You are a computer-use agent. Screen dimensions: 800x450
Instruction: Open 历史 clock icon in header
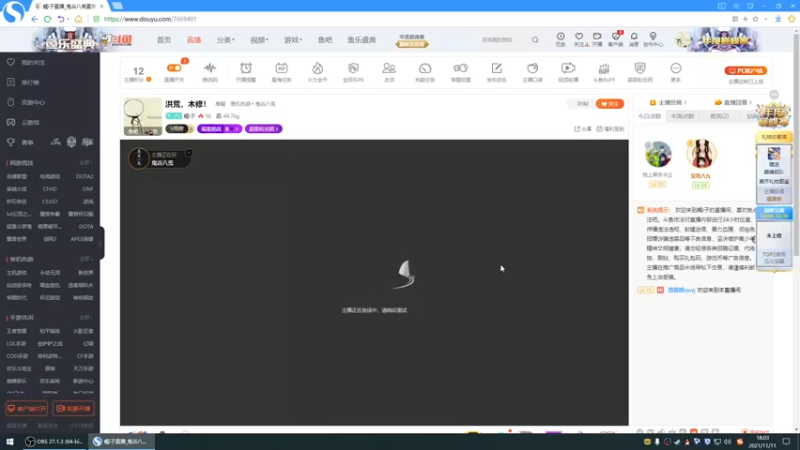pos(560,37)
